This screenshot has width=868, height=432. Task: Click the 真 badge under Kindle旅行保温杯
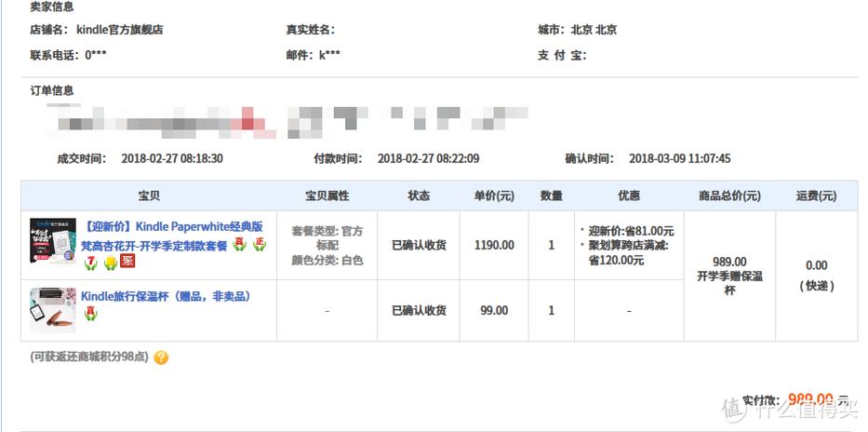pyautogui.click(x=90, y=314)
